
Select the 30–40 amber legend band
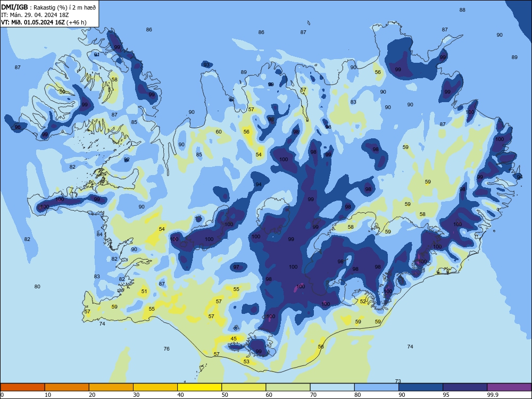point(155,387)
